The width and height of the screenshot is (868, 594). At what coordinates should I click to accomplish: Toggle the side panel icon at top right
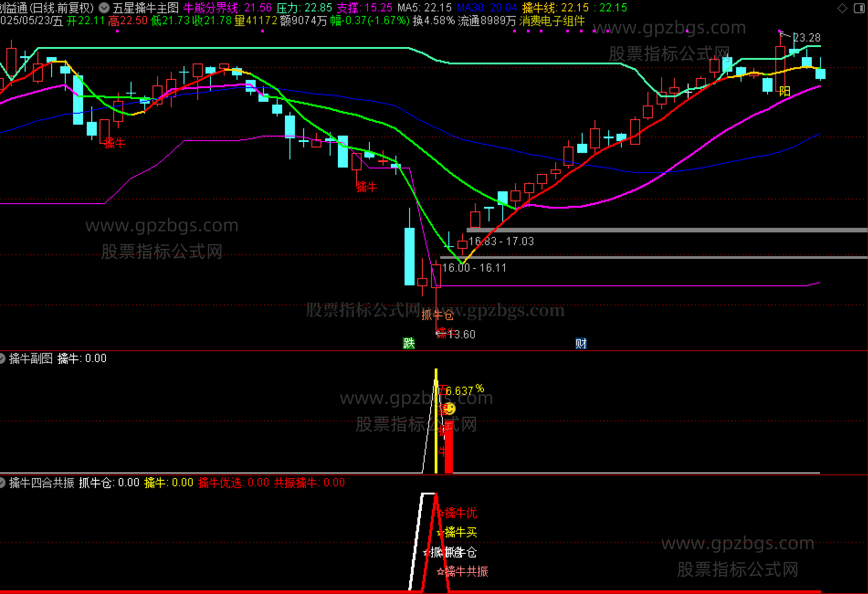pyautogui.click(x=859, y=8)
